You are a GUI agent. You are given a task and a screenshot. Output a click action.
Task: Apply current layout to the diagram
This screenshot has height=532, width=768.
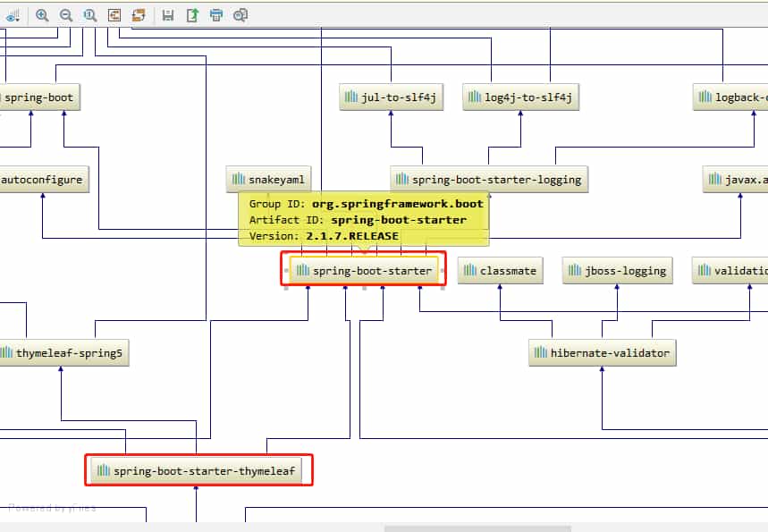click(139, 16)
